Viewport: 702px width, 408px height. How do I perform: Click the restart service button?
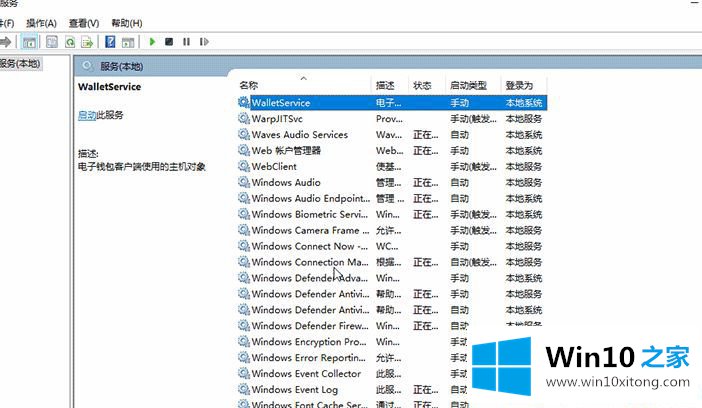tap(204, 42)
